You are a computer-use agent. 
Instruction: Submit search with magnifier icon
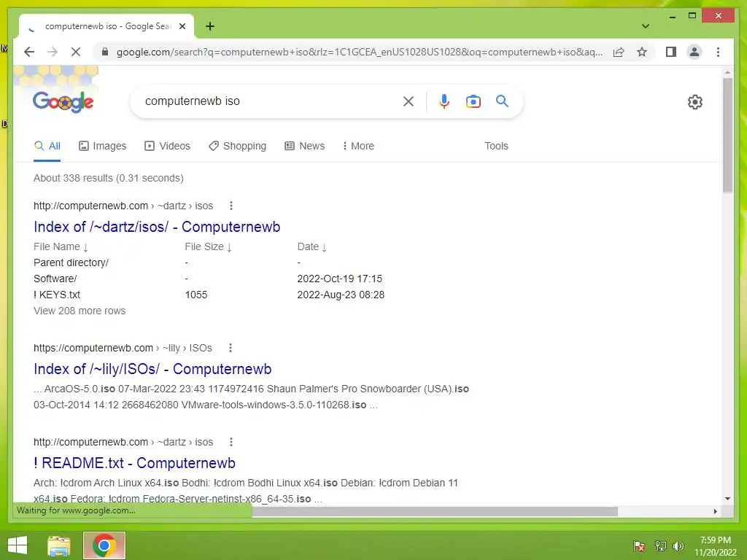click(x=502, y=101)
